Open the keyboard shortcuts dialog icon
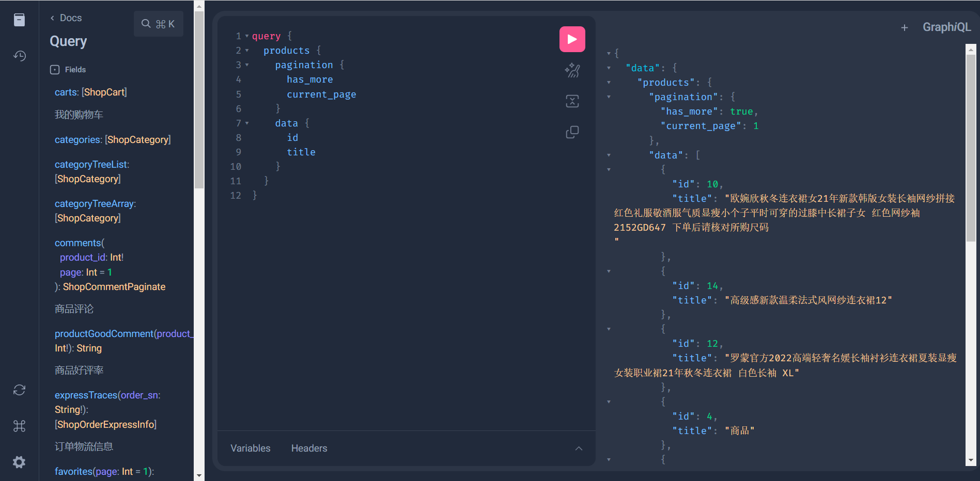Image resolution: width=980 pixels, height=481 pixels. click(19, 426)
